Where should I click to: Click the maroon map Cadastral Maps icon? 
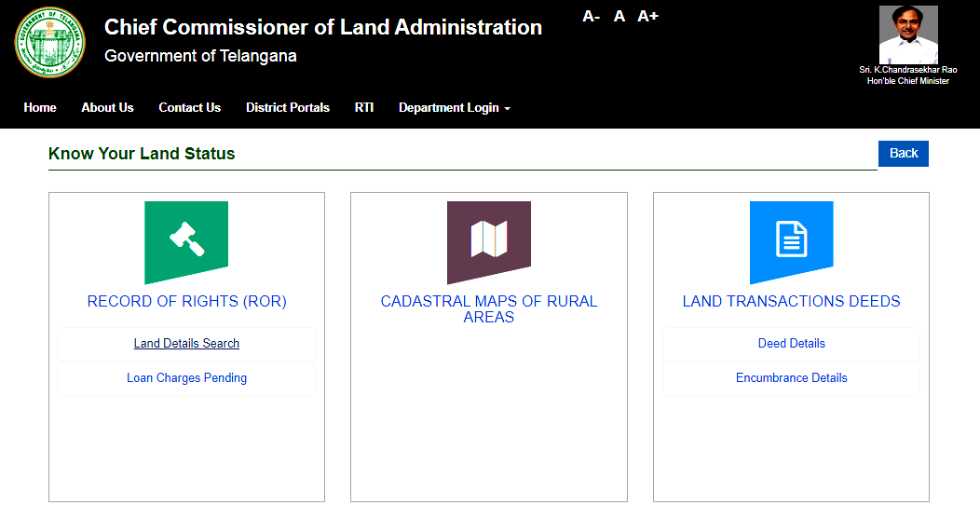click(x=489, y=242)
